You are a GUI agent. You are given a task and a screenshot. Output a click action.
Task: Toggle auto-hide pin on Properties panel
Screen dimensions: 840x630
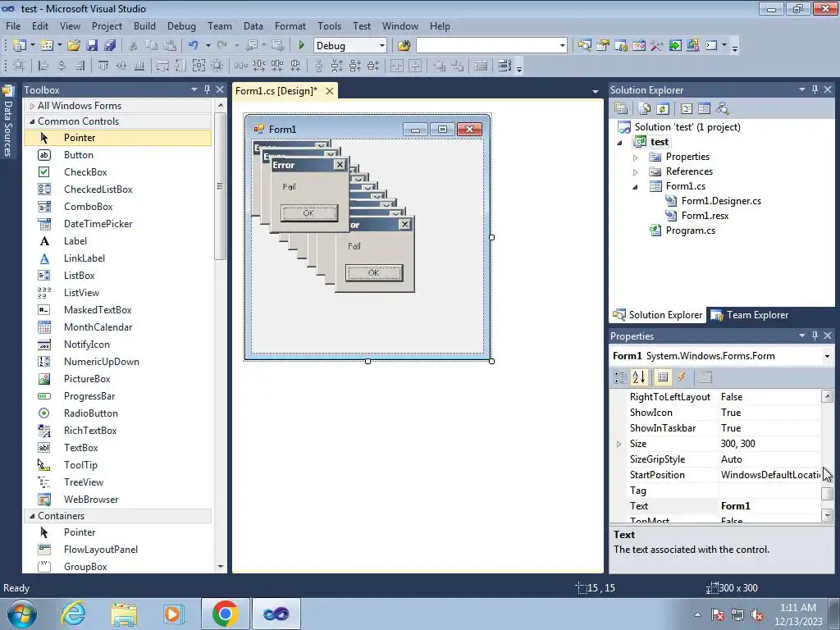[815, 336]
